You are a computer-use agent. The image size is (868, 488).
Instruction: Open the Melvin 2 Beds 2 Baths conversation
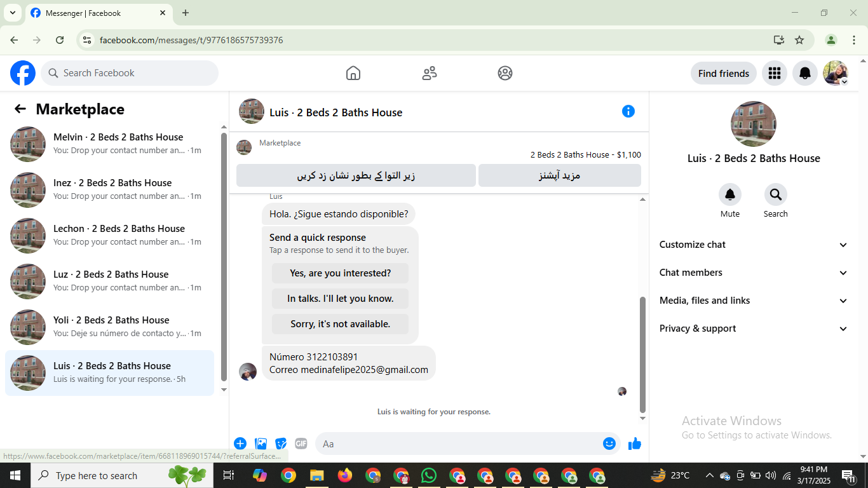(109, 144)
